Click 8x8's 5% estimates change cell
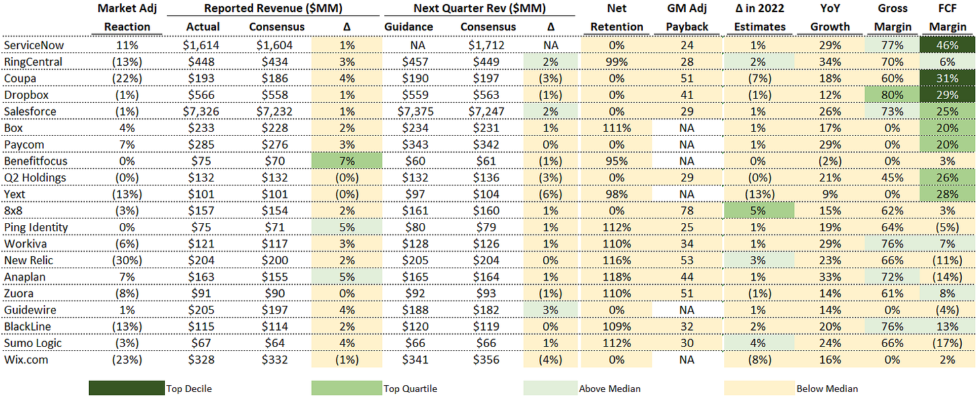Screen dimensions: 980x402 (759, 210)
